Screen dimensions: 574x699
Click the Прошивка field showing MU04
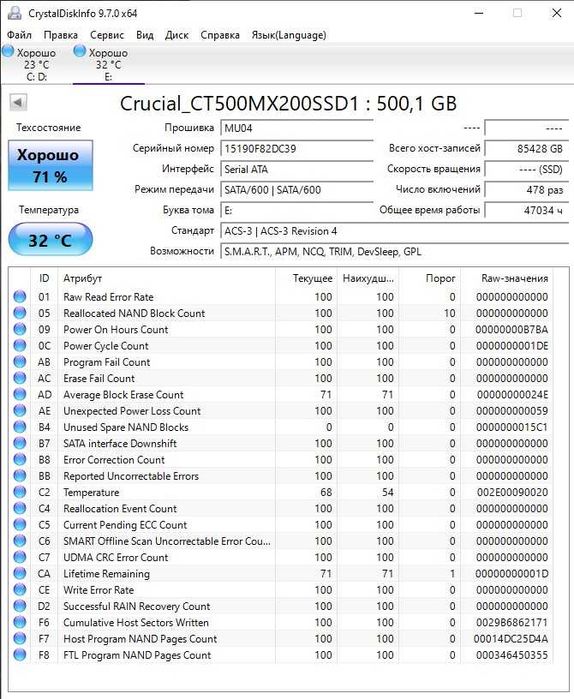(296, 128)
